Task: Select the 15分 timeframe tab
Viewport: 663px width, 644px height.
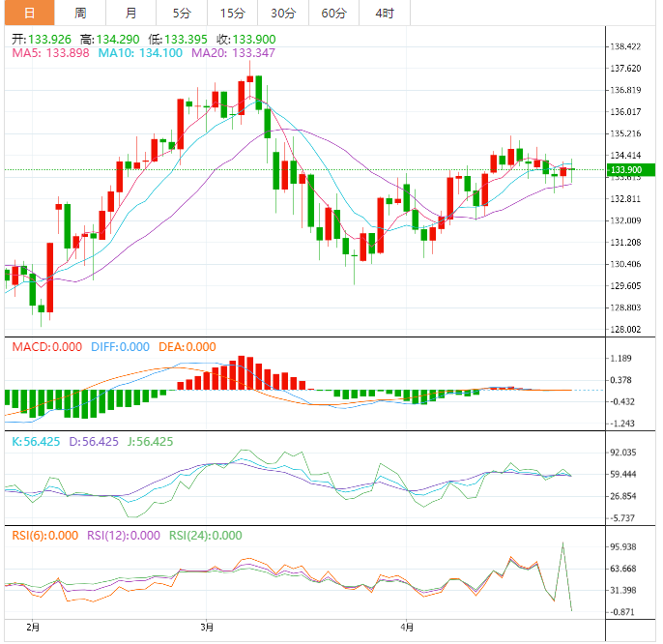Action: [x=232, y=13]
